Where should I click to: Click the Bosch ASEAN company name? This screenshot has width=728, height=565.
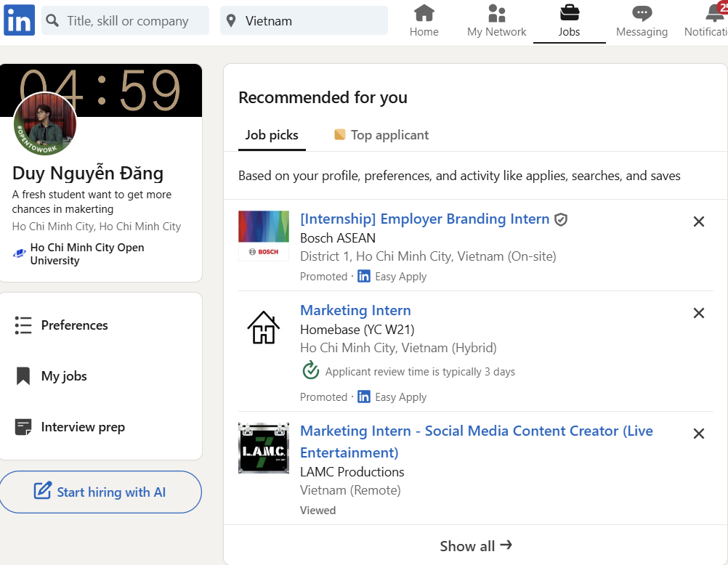[x=338, y=238]
